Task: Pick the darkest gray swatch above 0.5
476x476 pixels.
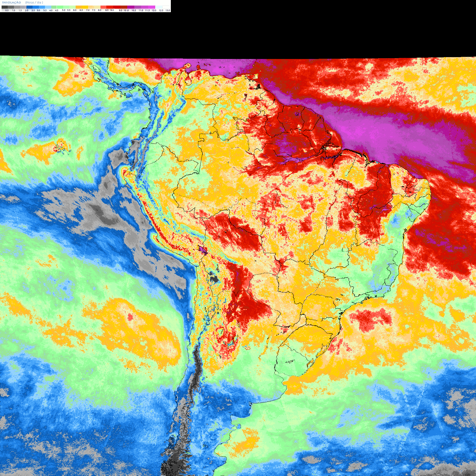Action: [4, 7]
